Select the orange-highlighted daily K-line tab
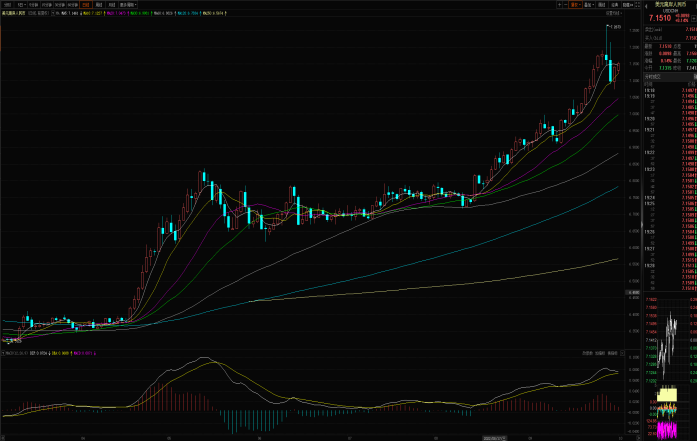 86,5
